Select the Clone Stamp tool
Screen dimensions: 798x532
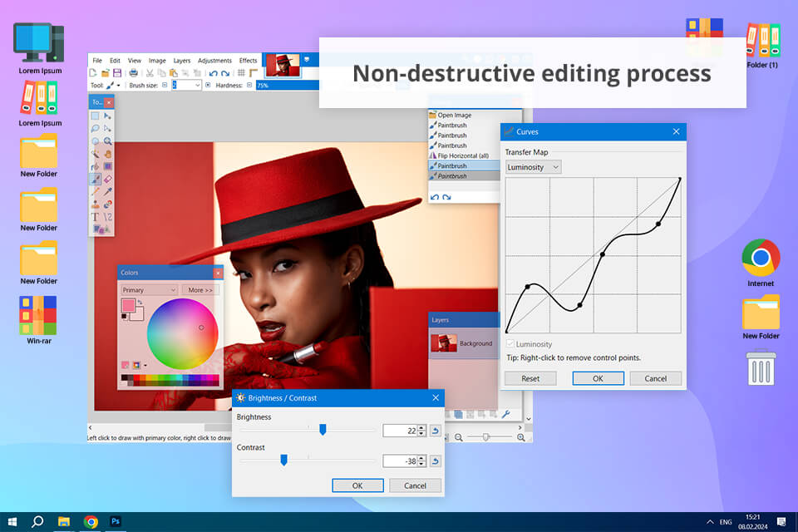95,204
